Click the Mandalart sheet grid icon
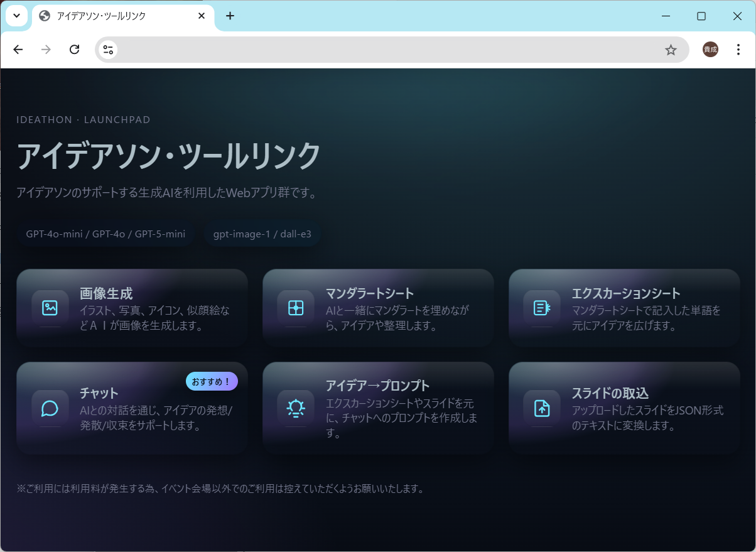This screenshot has width=756, height=552. (296, 308)
